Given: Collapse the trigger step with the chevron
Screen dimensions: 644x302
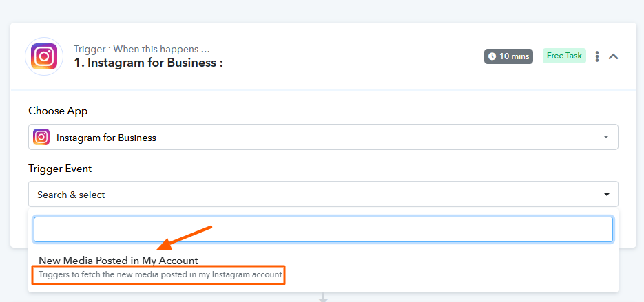Looking at the screenshot, I should point(613,56).
